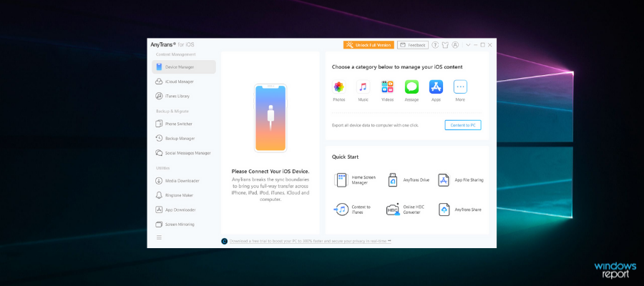Select the Apps category icon
Screen dimensions: 644x286
(x=436, y=87)
